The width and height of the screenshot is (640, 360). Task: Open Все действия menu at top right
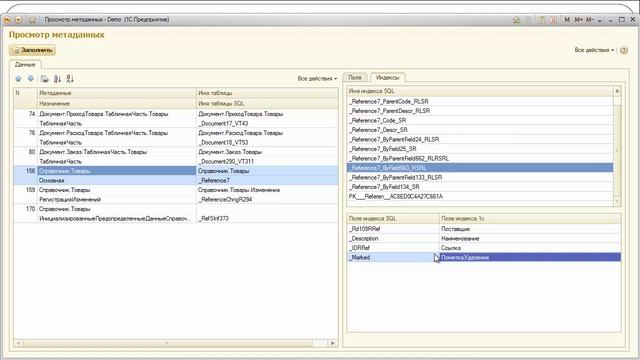(x=594, y=50)
